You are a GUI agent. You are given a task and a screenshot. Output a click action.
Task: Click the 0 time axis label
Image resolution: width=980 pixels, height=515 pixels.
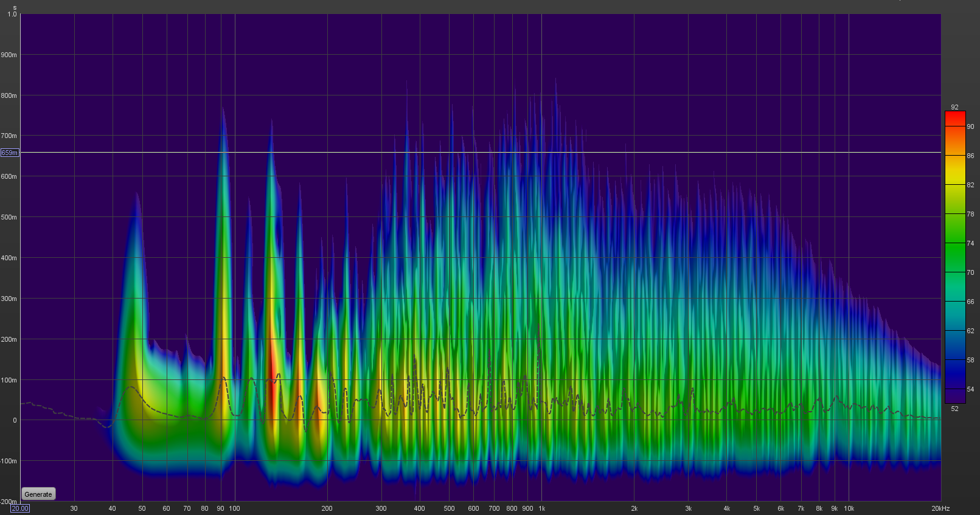tap(15, 420)
